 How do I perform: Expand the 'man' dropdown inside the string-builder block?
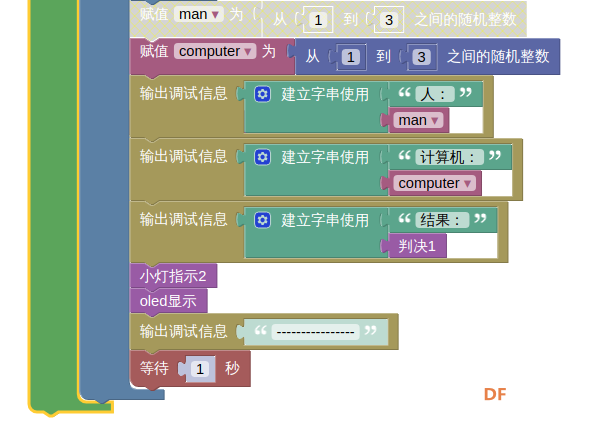tap(418, 120)
